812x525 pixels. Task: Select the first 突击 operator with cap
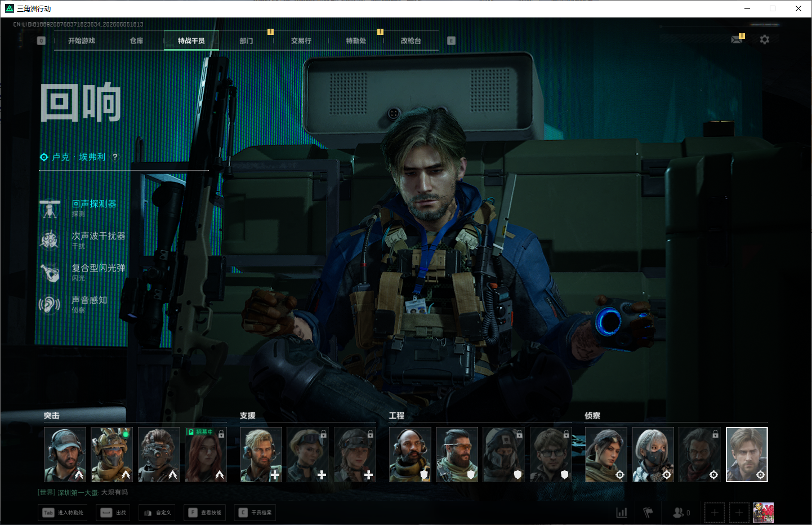tap(65, 455)
